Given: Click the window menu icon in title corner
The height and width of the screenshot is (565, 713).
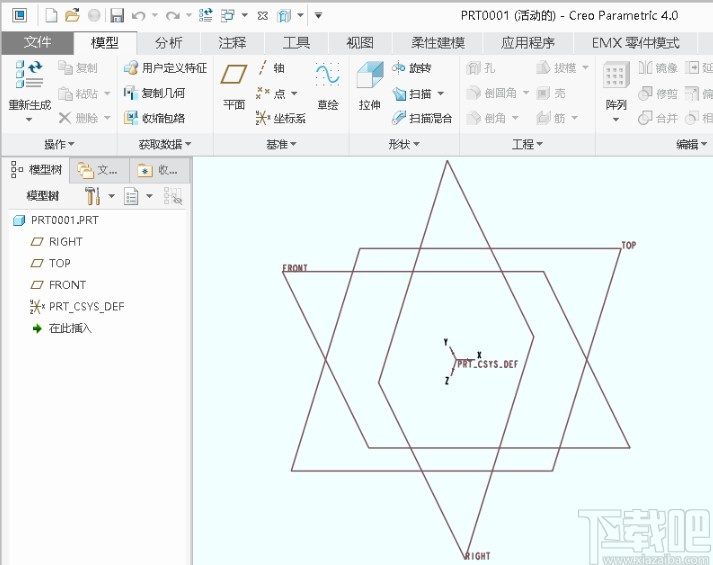Looking at the screenshot, I should [x=20, y=16].
